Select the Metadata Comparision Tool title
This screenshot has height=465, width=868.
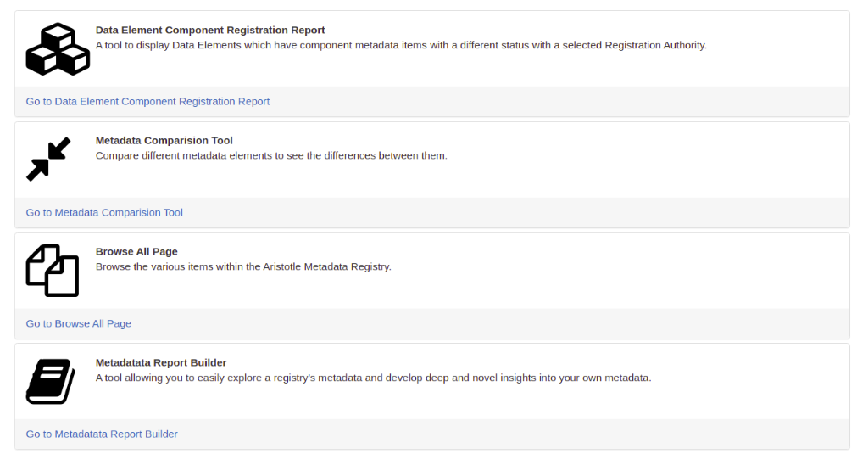(x=164, y=140)
